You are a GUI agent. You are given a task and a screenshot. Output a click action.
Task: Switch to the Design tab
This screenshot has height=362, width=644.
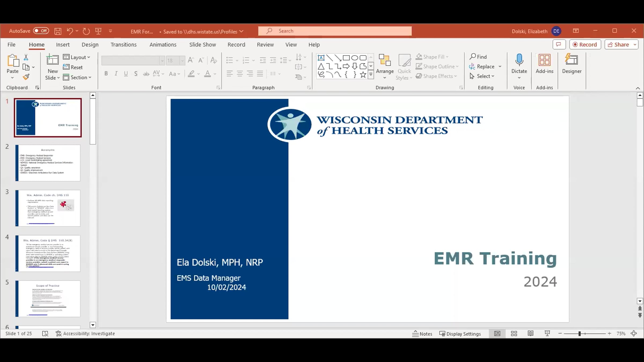click(x=90, y=45)
